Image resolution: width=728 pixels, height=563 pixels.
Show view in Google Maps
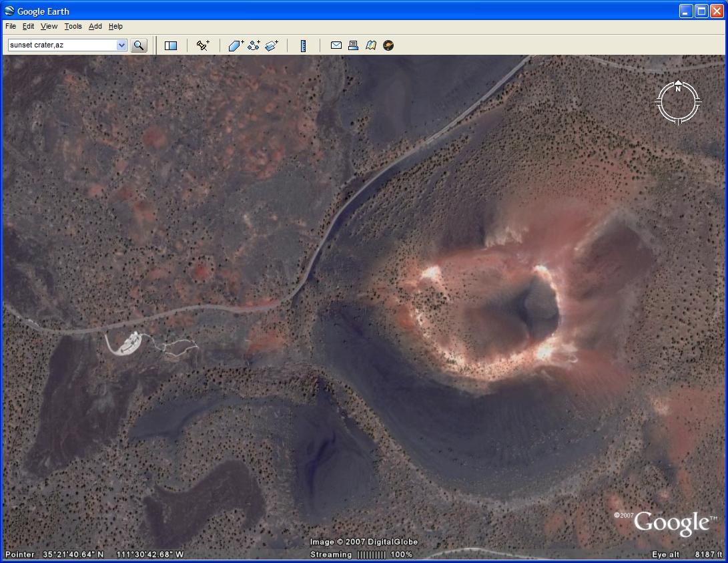(x=371, y=45)
